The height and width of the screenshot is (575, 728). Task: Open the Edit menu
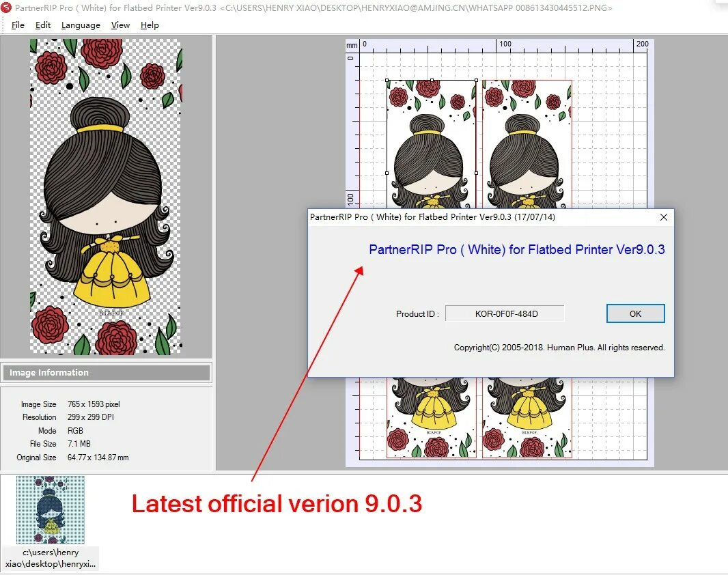[x=43, y=25]
